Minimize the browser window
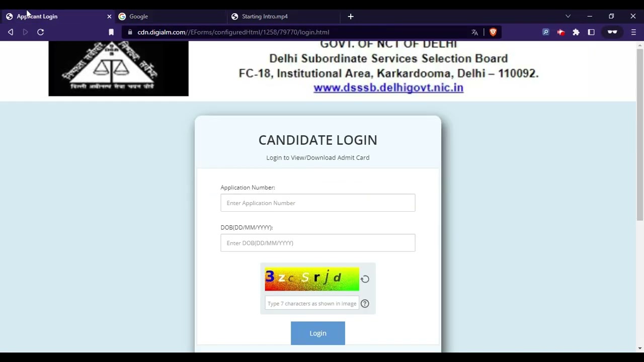The width and height of the screenshot is (644, 362). 590,17
